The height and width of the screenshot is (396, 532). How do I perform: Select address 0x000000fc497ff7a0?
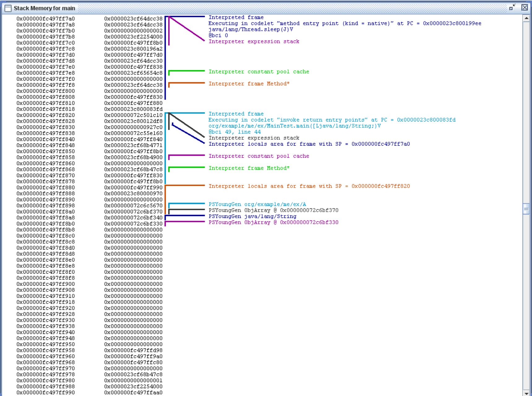click(45, 19)
